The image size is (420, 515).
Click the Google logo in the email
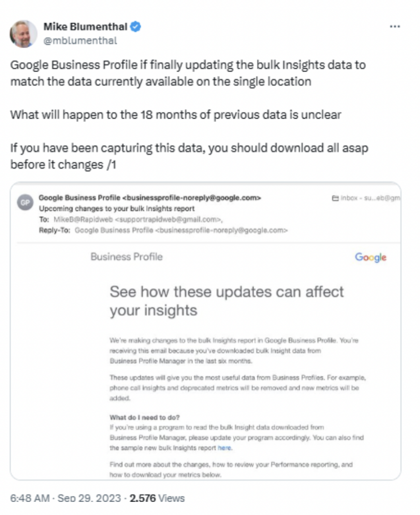click(x=371, y=257)
